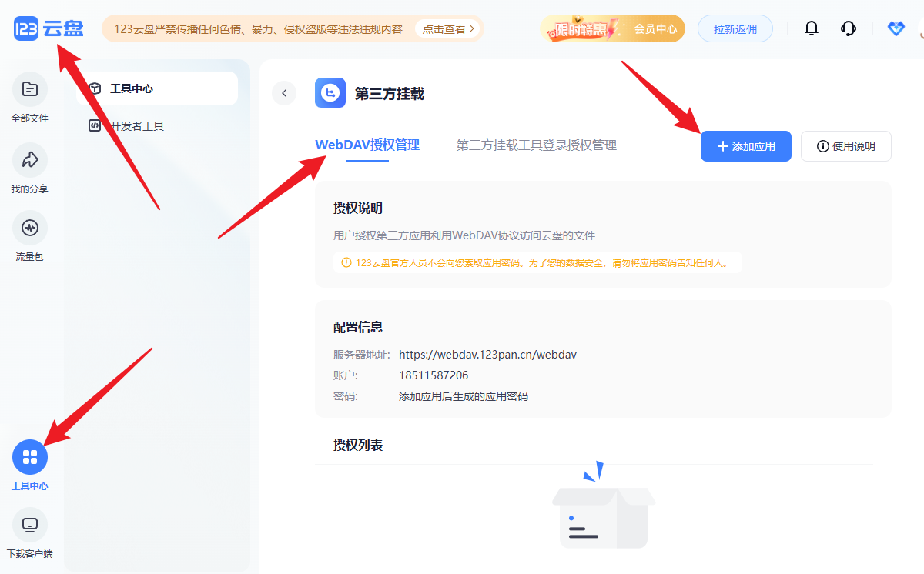Select 工具中心 in the left sidebar

tap(30, 458)
